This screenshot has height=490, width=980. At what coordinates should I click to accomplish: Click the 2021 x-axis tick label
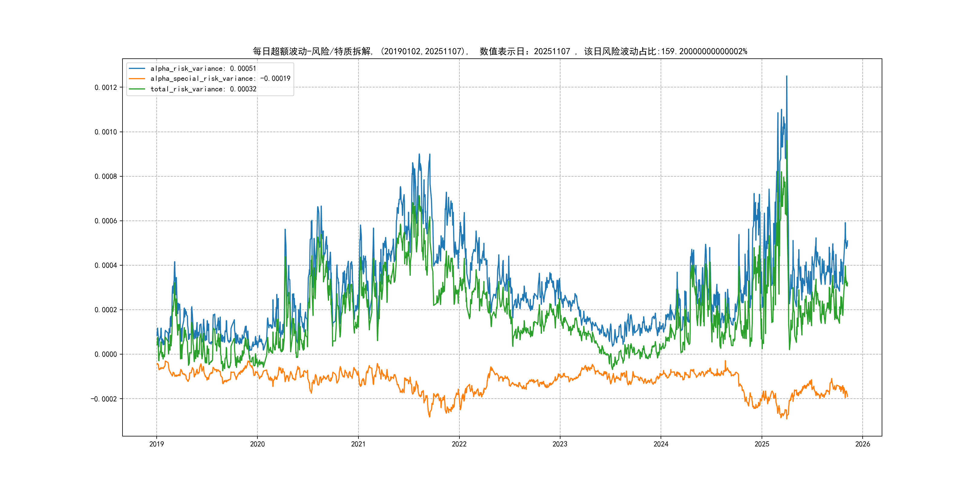[358, 444]
